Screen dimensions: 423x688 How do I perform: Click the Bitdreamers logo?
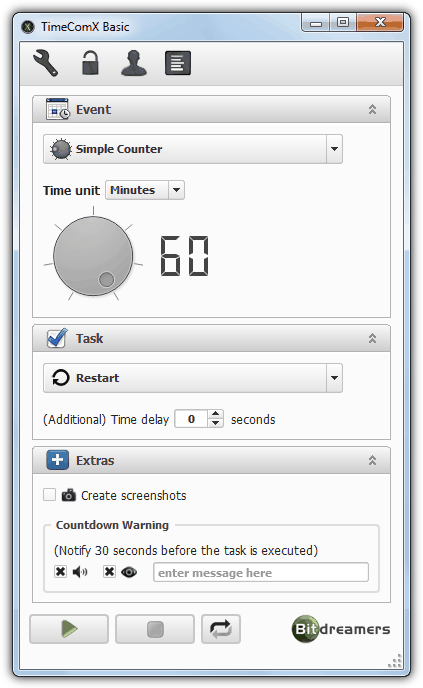pyautogui.click(x=341, y=629)
